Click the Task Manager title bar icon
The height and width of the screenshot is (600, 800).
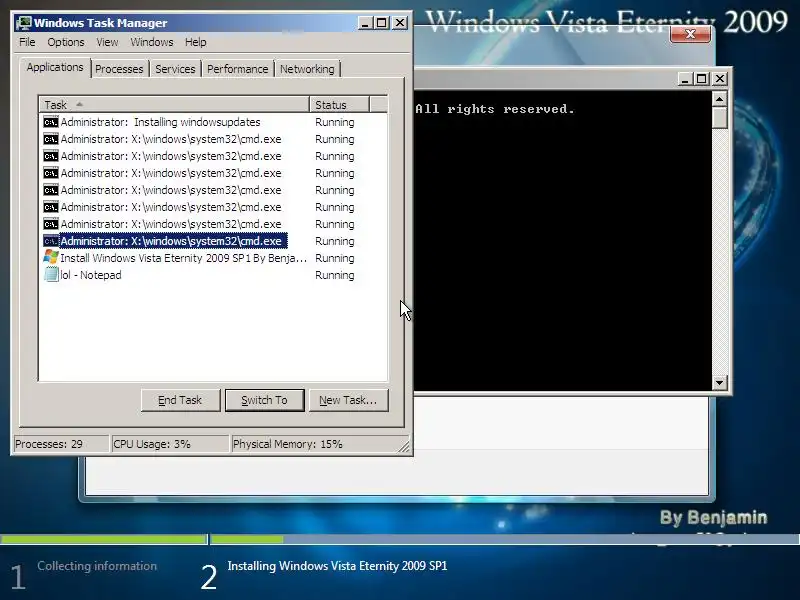(23, 23)
